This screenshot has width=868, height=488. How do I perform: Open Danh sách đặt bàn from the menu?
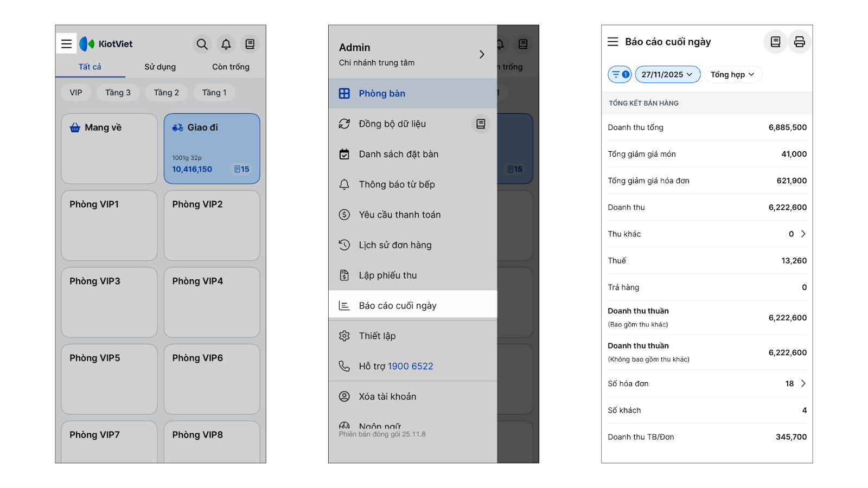[413, 155]
